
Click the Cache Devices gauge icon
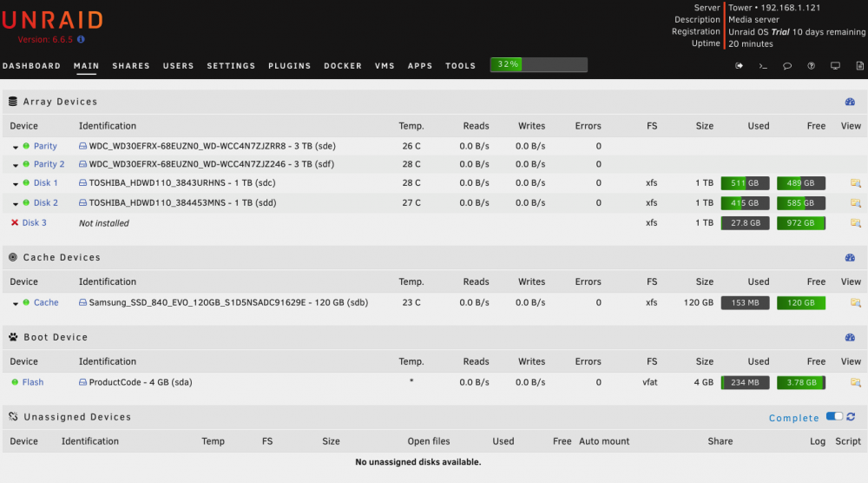tap(850, 257)
